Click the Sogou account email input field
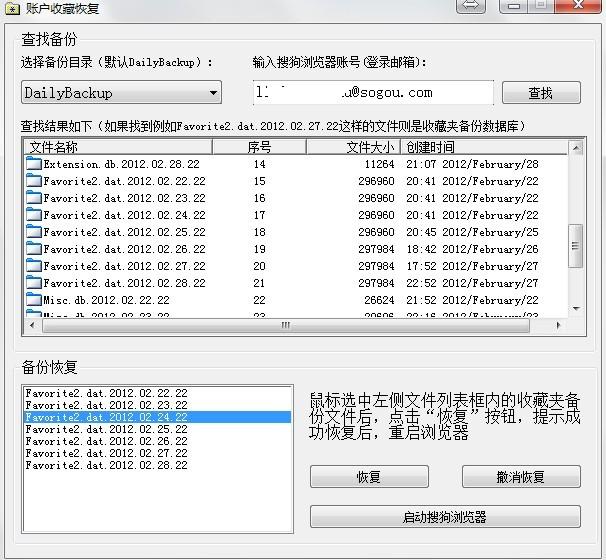Viewport: 606px width, 560px height. coord(373,93)
